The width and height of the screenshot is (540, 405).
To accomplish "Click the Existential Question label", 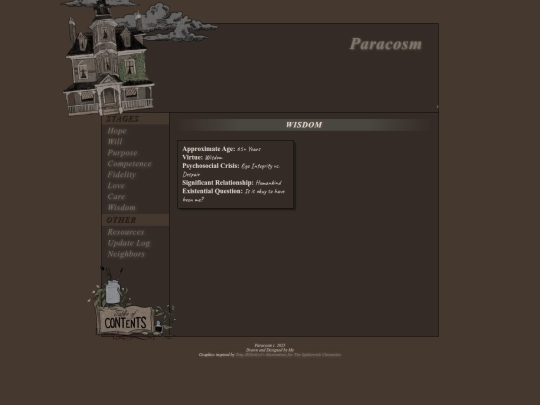I will (212, 191).
